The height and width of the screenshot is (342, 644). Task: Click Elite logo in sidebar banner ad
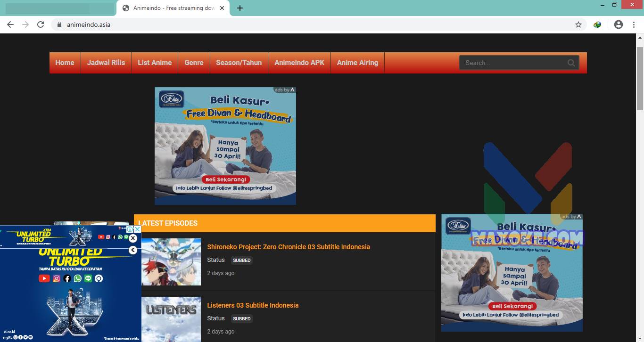[458, 226]
